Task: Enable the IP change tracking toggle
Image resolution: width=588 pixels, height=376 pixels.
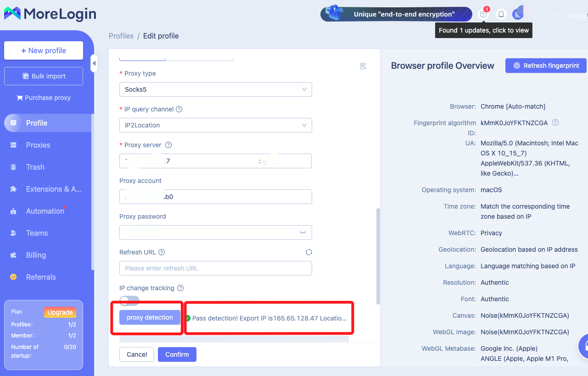Action: click(129, 300)
